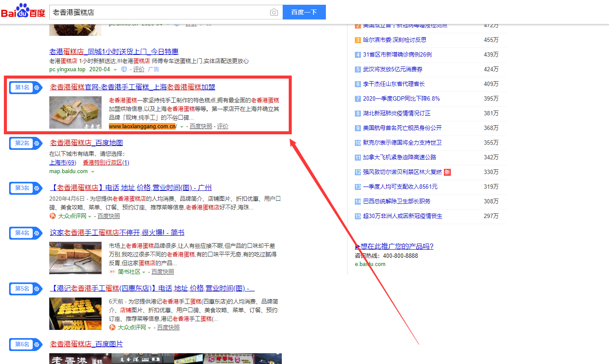The width and height of the screenshot is (609, 364).
Task: Select 上海市(69) city link
Action: click(x=63, y=162)
